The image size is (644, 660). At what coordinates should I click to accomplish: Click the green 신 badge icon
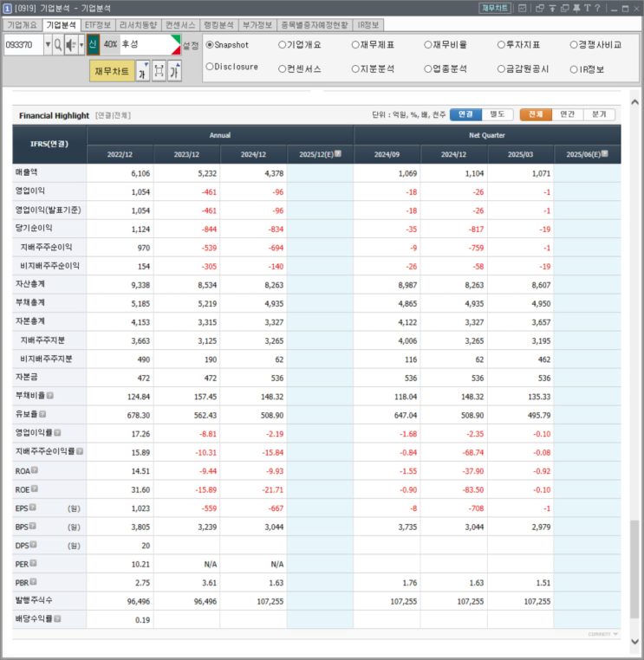click(x=93, y=45)
